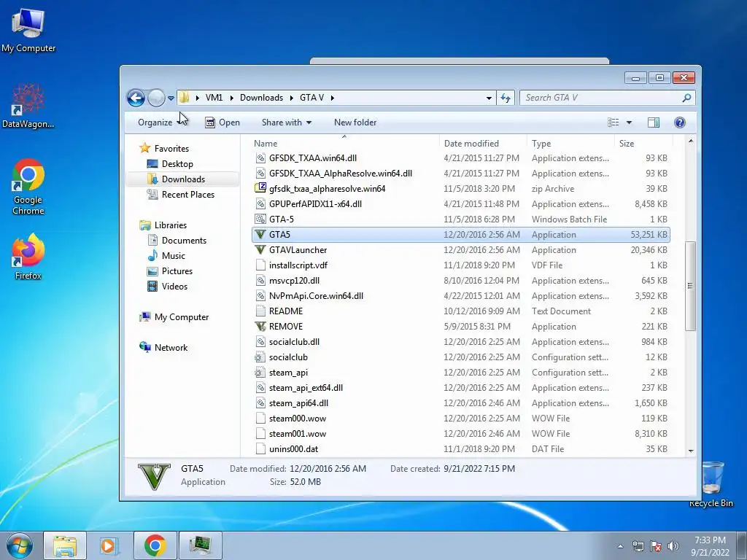Refresh the GTA V folder view

(506, 98)
